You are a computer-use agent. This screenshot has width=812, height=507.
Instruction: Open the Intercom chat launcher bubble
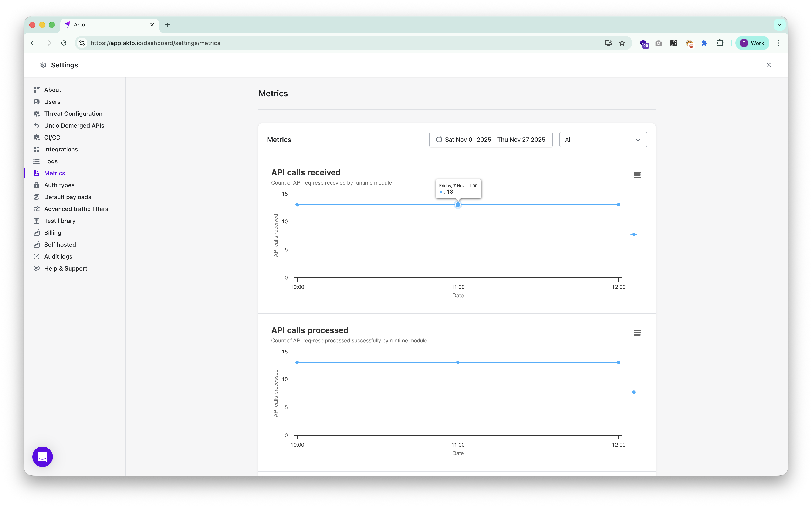tap(42, 456)
